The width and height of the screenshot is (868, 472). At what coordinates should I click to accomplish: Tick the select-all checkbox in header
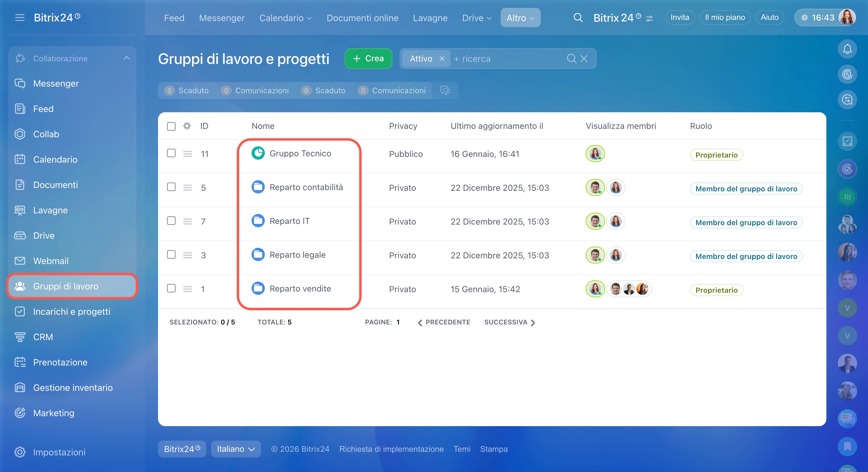pyautogui.click(x=171, y=126)
